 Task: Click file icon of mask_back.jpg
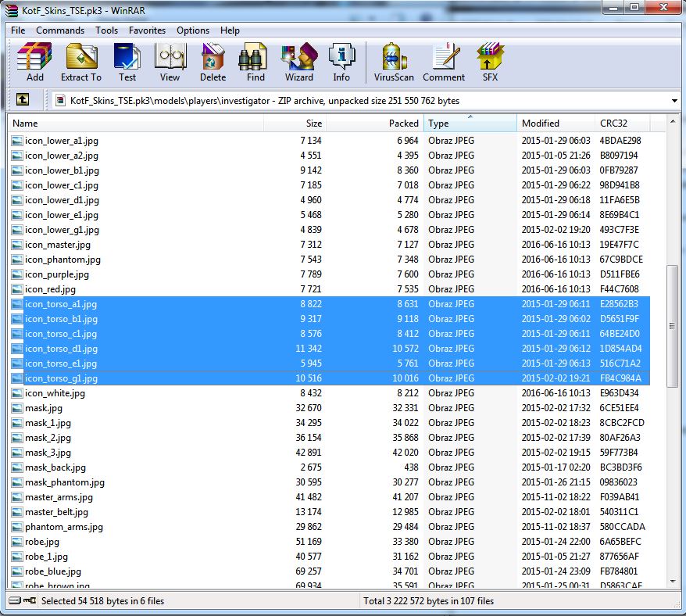(17, 467)
